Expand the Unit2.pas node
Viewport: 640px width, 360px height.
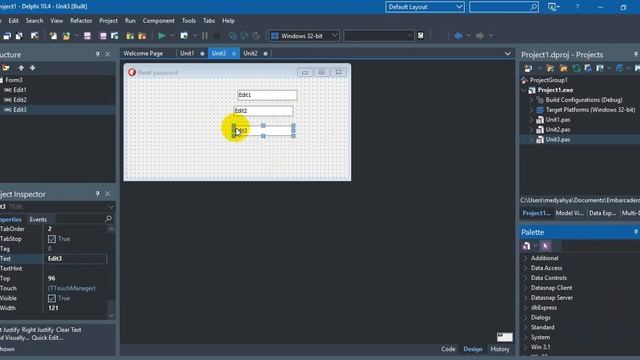pyautogui.click(x=531, y=130)
